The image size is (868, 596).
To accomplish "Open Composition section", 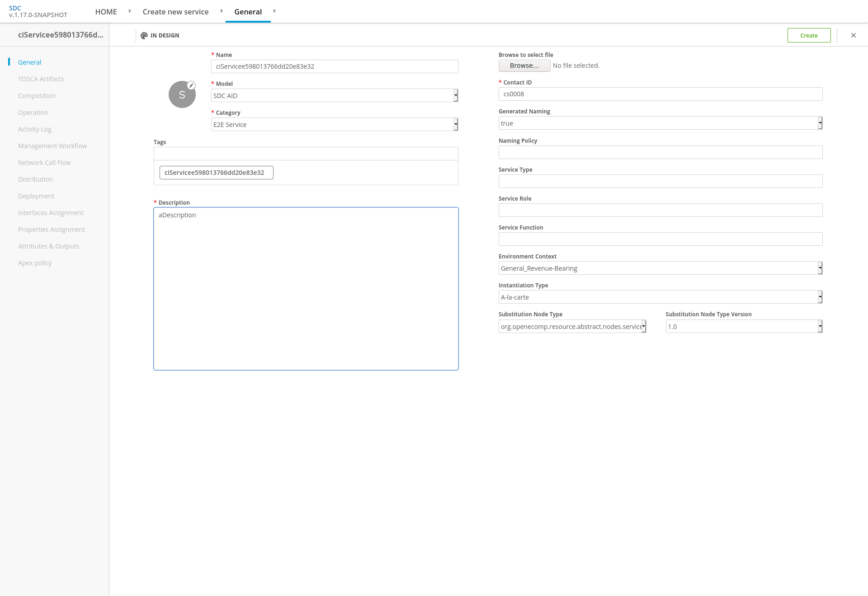I will coord(37,96).
